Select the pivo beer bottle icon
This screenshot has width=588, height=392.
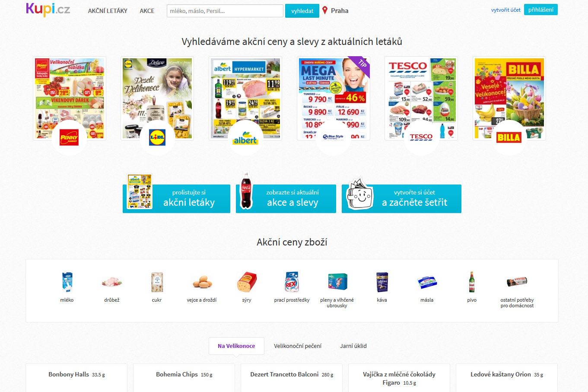pyautogui.click(x=472, y=282)
